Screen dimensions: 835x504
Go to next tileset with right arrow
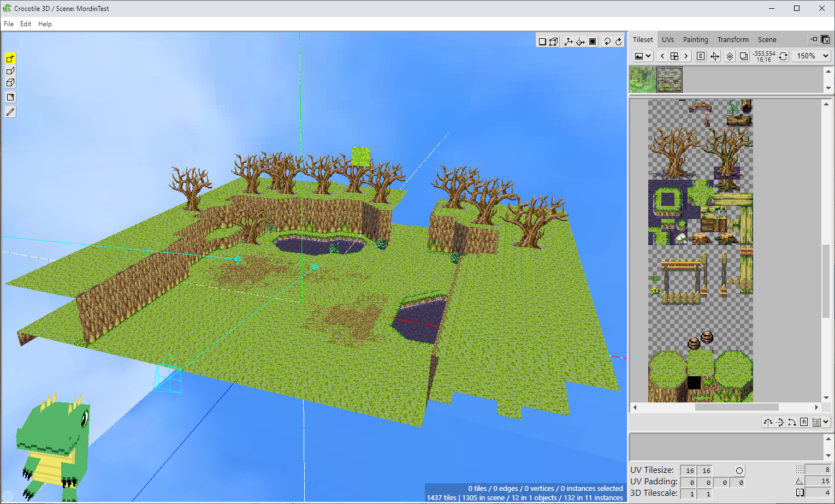click(x=686, y=56)
